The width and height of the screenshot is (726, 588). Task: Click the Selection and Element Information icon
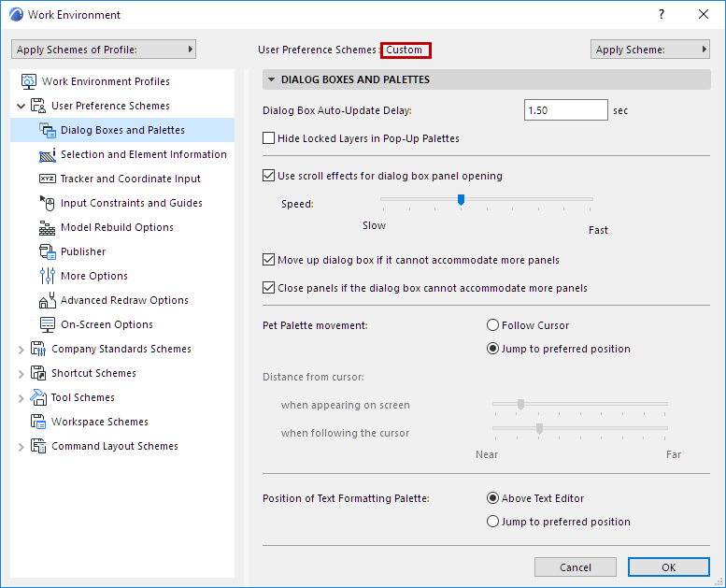pos(48,154)
